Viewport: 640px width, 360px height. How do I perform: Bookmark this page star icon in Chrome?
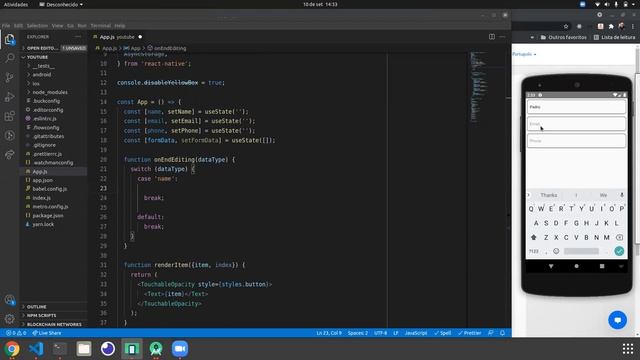pyautogui.click(x=566, y=26)
